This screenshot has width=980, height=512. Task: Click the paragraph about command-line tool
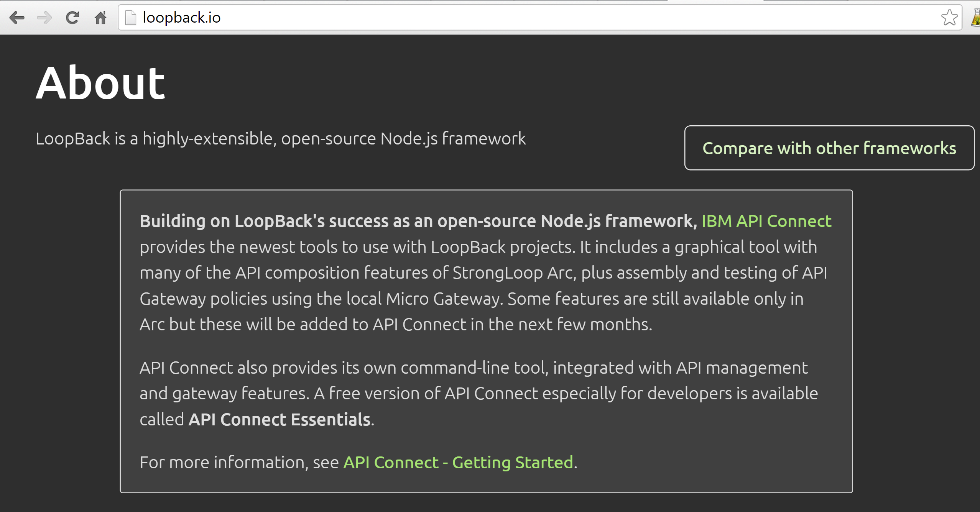[x=478, y=394]
